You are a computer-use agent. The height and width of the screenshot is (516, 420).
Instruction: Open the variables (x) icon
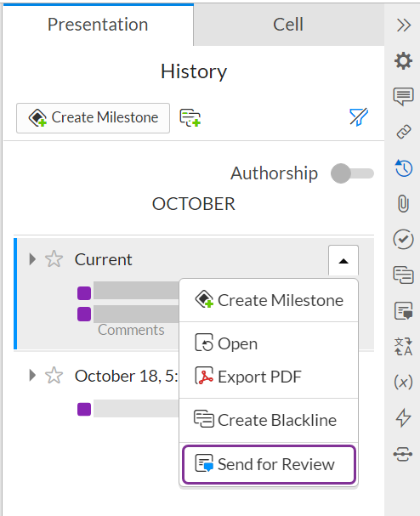[403, 382]
